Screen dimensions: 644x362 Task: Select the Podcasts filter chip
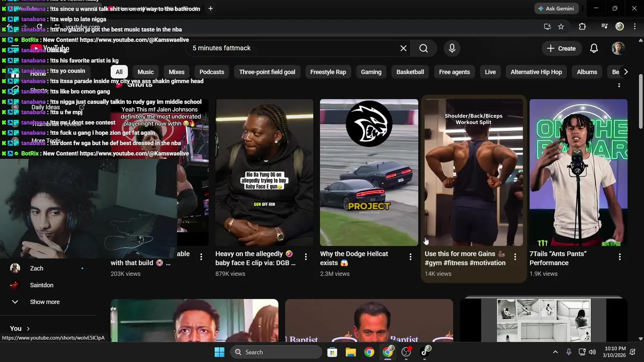click(x=212, y=72)
